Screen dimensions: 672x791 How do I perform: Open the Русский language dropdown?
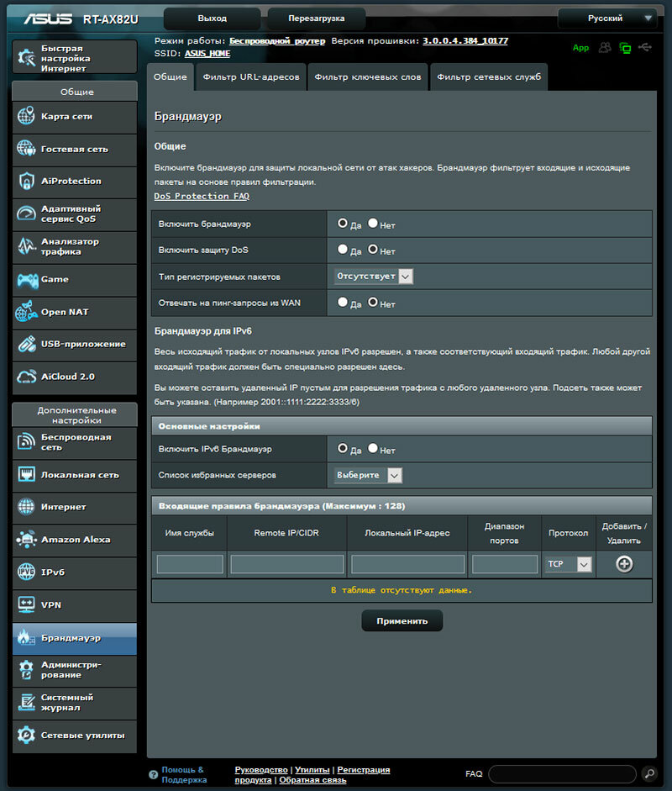pyautogui.click(x=607, y=18)
